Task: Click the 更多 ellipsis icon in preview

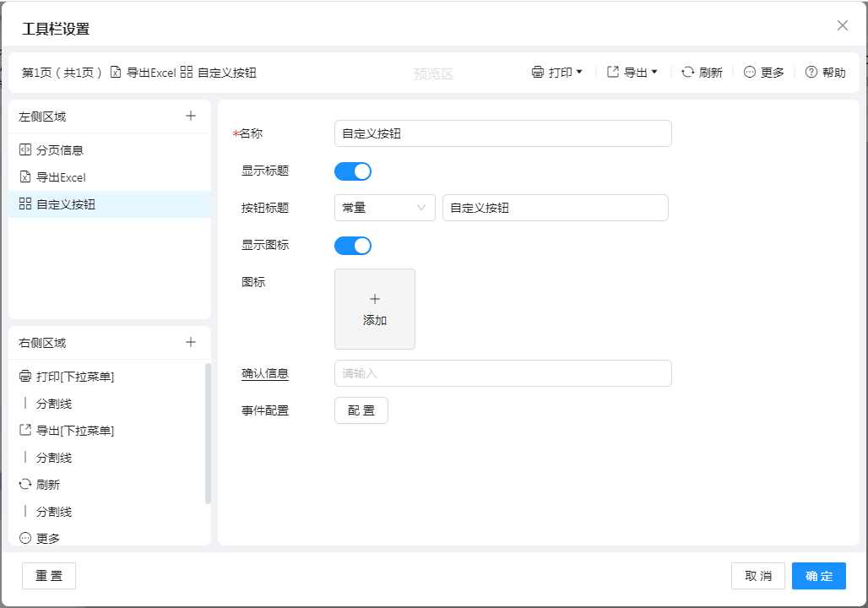Action: (x=750, y=73)
